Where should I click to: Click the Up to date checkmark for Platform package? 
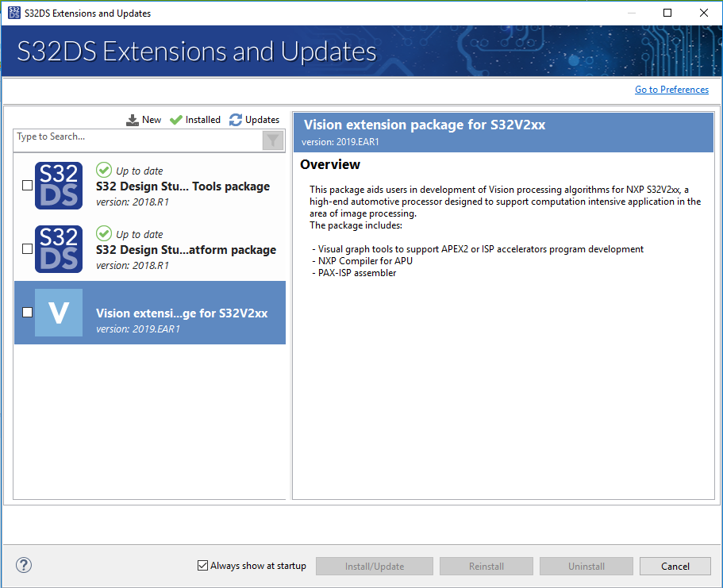click(x=104, y=233)
